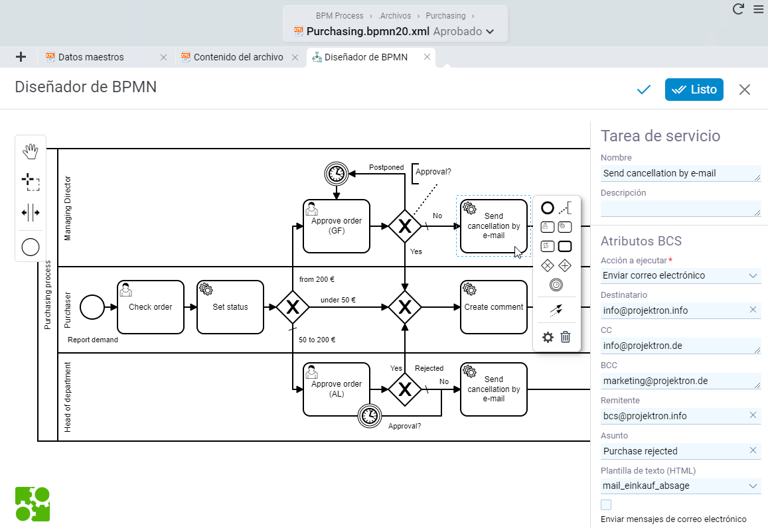
Task: Click the CC email field
Action: click(680, 346)
